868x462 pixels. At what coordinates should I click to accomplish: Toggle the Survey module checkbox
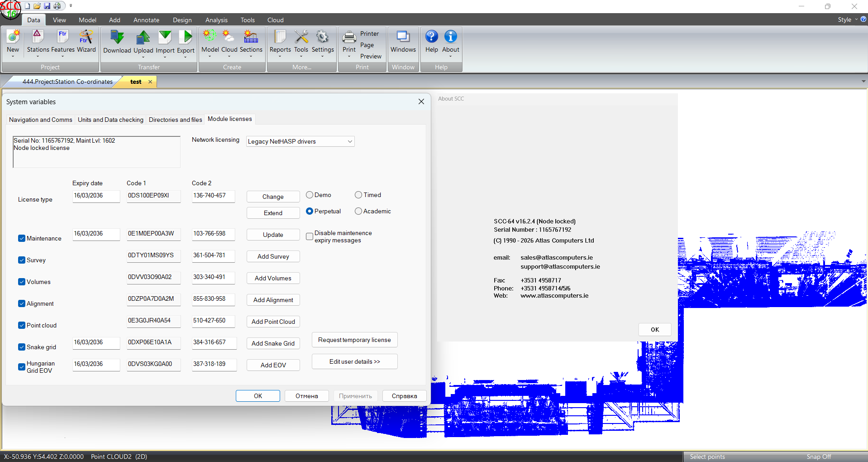click(22, 260)
